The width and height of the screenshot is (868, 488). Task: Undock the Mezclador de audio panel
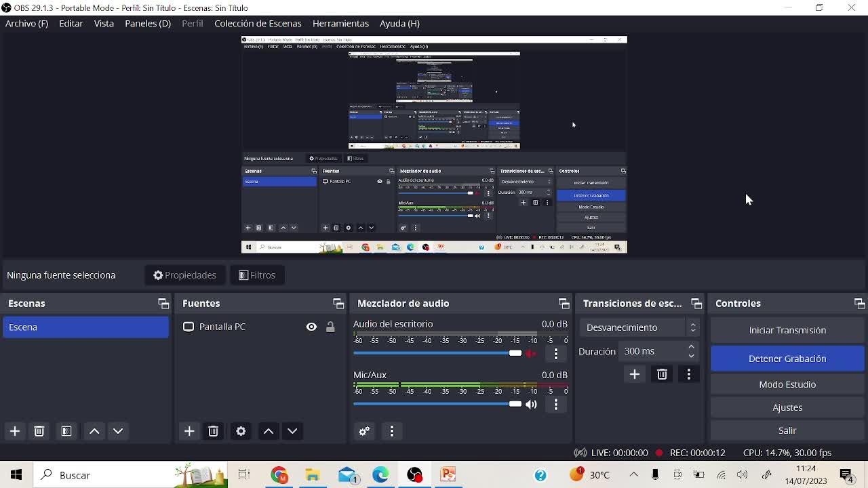tap(564, 304)
